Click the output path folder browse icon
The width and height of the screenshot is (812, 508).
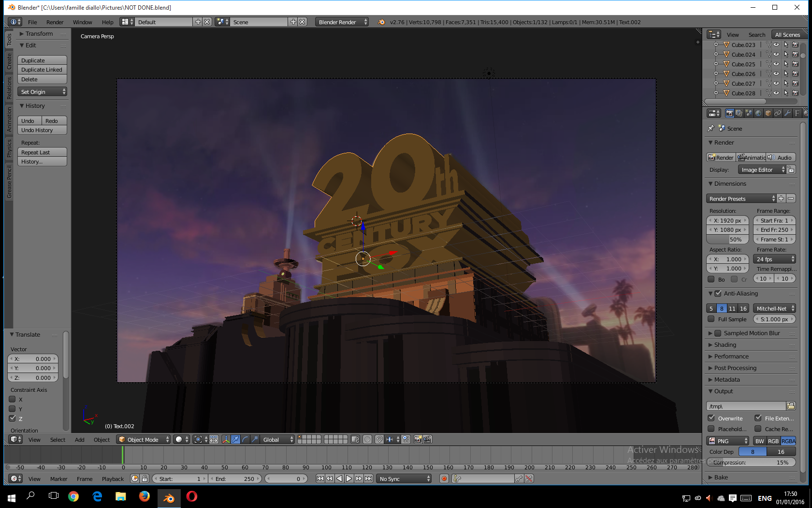791,406
